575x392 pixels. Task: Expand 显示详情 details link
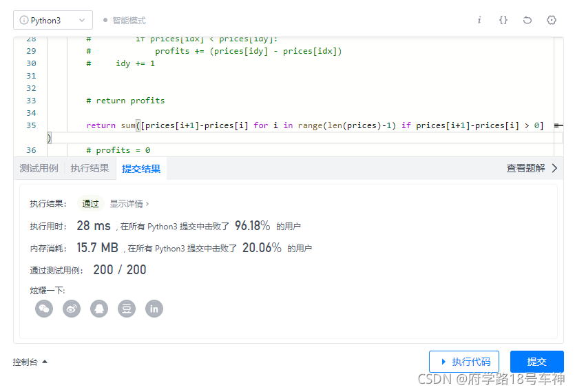[x=129, y=204]
